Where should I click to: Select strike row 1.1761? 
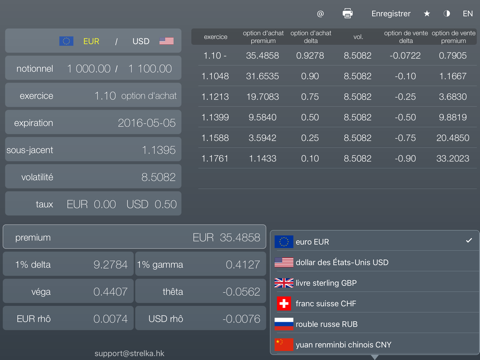click(337, 159)
